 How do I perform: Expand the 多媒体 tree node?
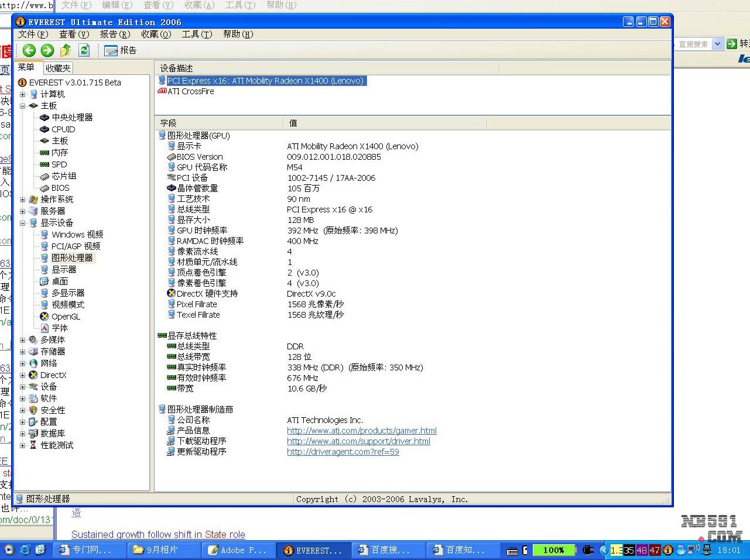23,340
